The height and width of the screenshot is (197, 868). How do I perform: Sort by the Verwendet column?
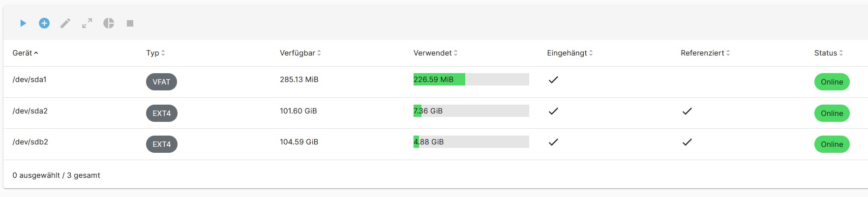435,53
